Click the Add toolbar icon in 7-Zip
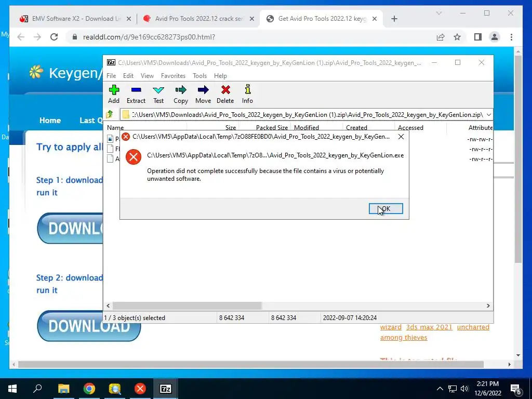This screenshot has height=399, width=532. [114, 94]
